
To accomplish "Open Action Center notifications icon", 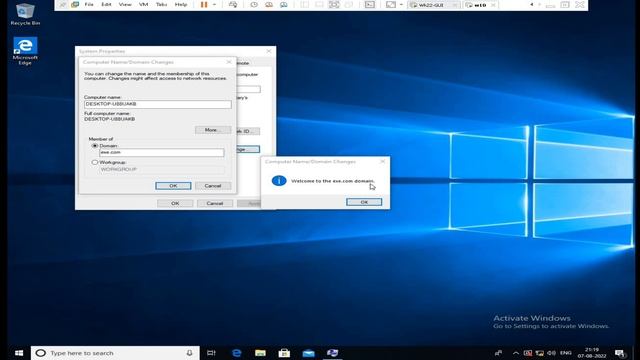I will (620, 353).
